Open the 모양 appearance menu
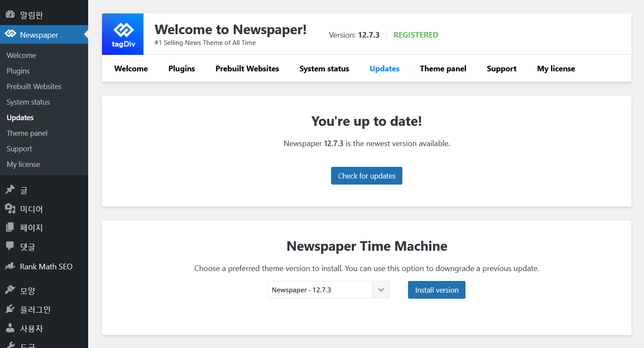The height and width of the screenshot is (348, 644). pyautogui.click(x=44, y=290)
